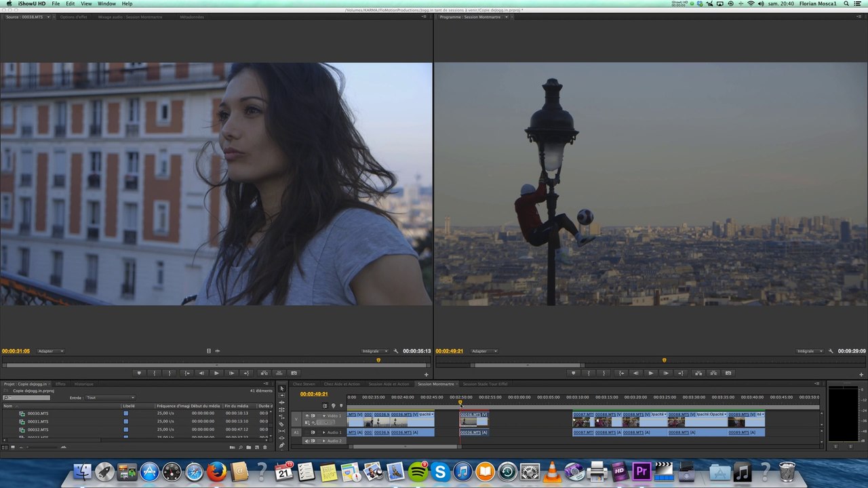This screenshot has width=868, height=488.
Task: Create new bin in Project panel
Action: [x=248, y=447]
